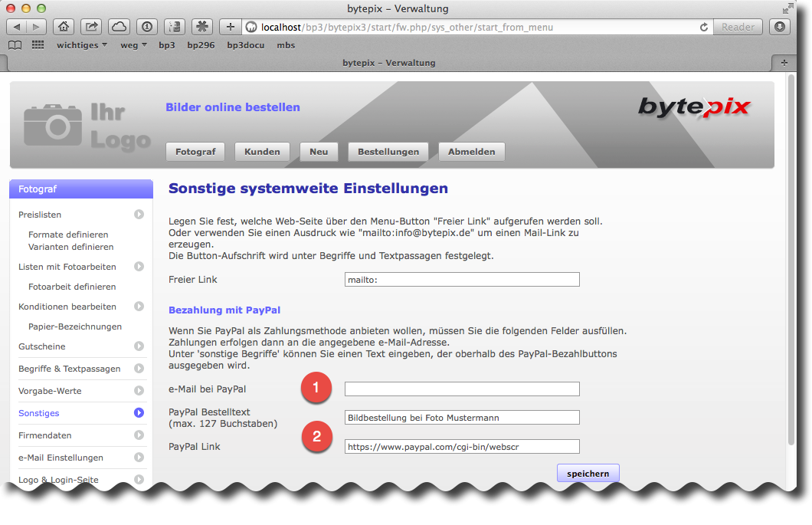
Task: Show Top Sites with the grid icon
Action: pyautogui.click(x=38, y=45)
